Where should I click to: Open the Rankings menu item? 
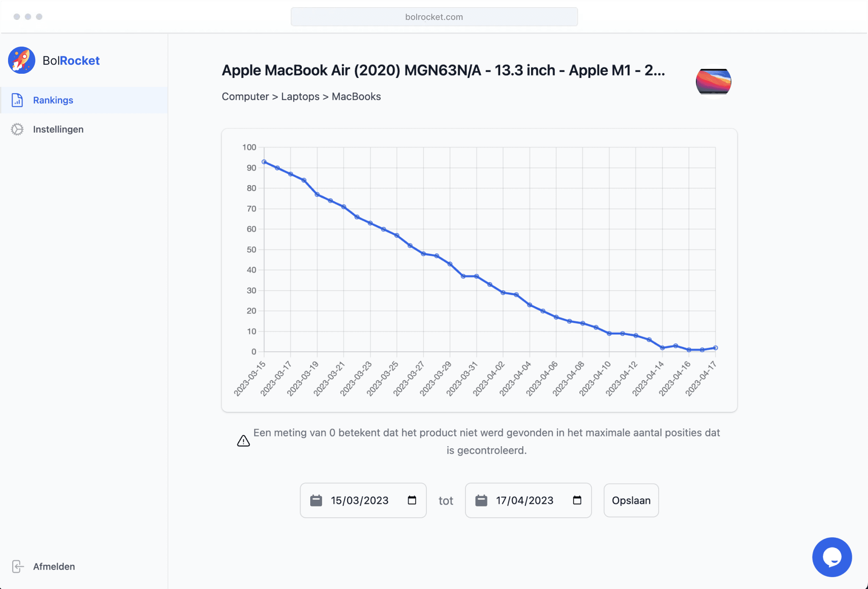[53, 100]
